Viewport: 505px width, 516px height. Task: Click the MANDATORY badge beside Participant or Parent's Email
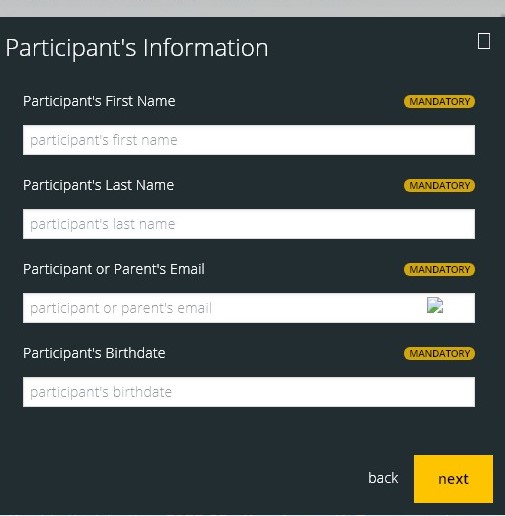pyautogui.click(x=439, y=269)
